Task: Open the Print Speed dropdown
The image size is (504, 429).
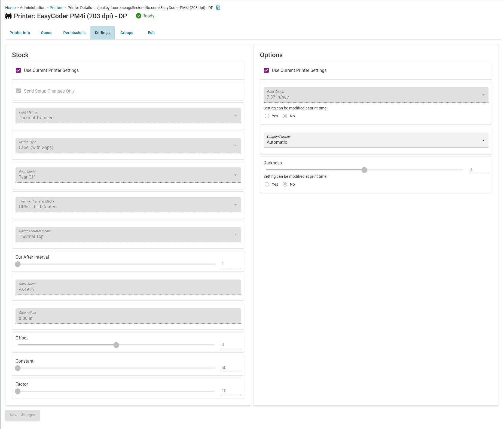Action: (x=376, y=95)
